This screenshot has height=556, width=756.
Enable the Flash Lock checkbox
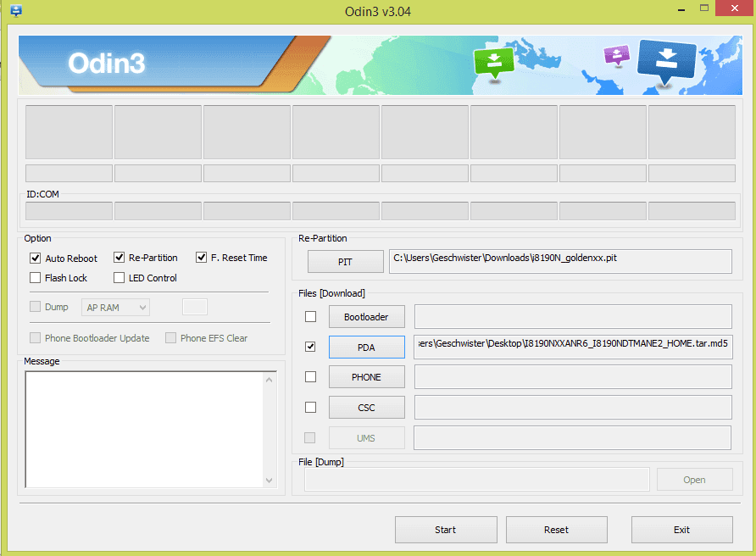tap(36, 278)
